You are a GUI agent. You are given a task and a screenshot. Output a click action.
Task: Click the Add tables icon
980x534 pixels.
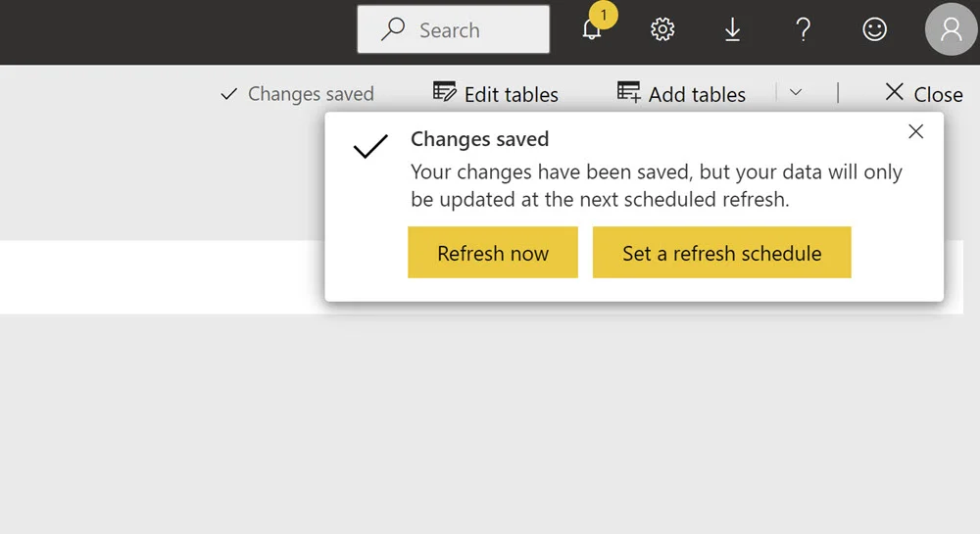pyautogui.click(x=629, y=92)
